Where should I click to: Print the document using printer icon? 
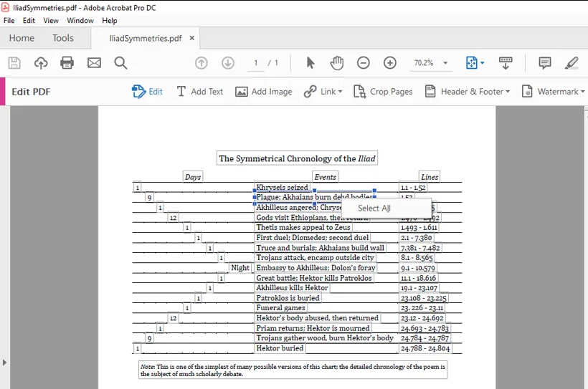(67, 62)
